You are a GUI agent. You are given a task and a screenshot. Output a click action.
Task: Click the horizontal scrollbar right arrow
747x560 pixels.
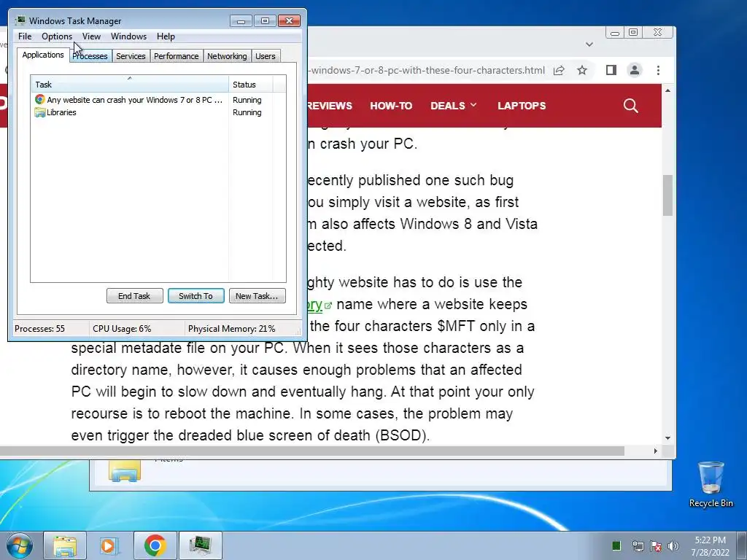tap(656, 451)
